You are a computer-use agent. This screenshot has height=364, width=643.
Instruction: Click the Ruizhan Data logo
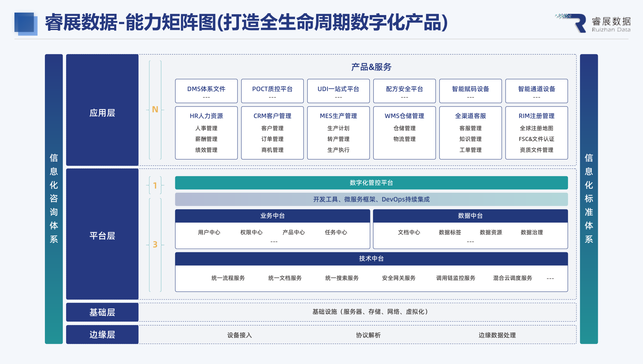[x=593, y=23]
